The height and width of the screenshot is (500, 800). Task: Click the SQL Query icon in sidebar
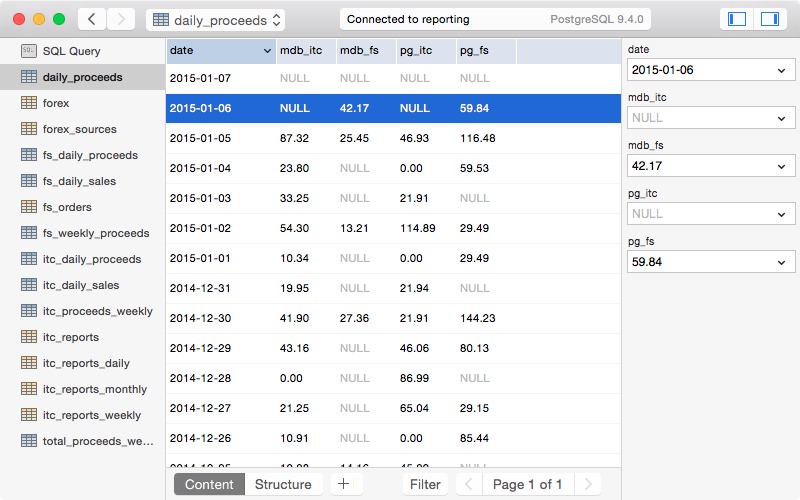click(28, 51)
